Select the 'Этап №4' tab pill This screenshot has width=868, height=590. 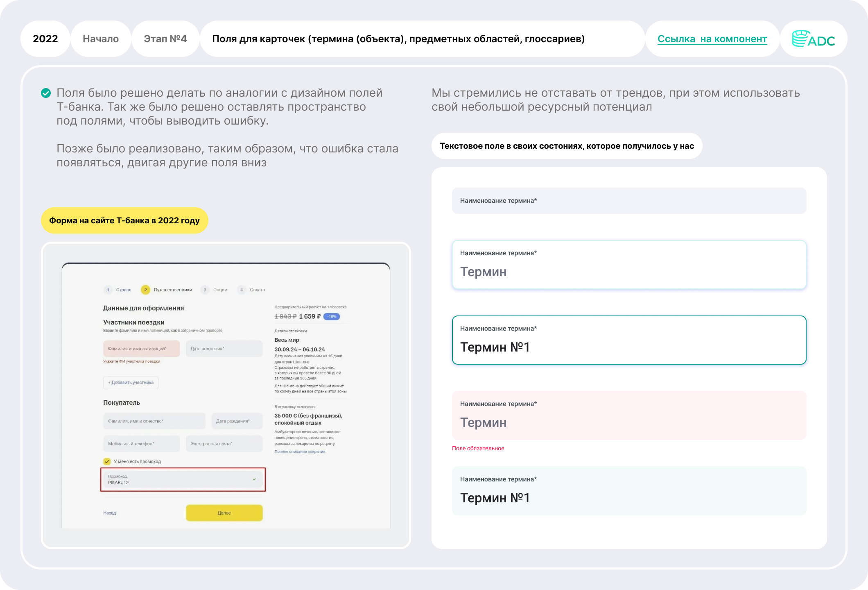coord(165,39)
